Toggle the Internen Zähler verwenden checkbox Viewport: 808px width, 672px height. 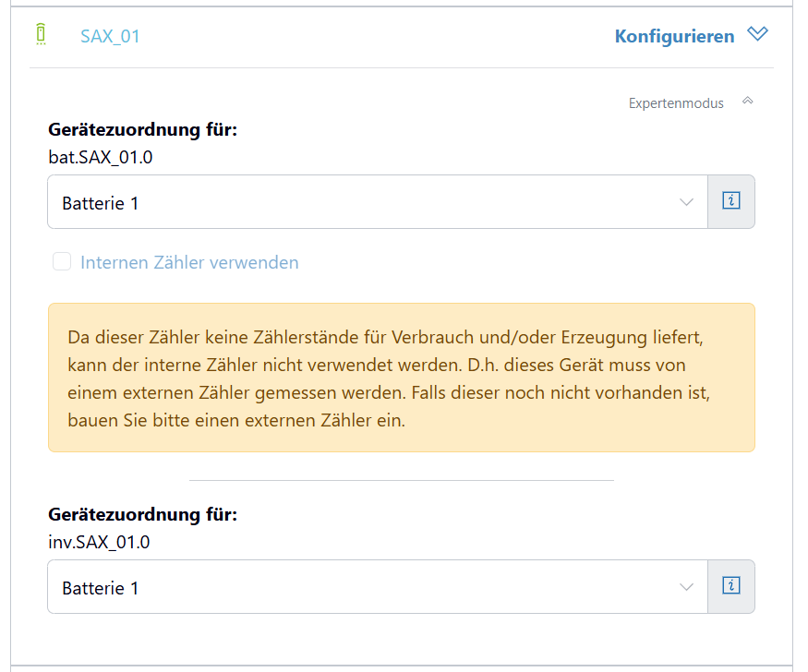62,262
